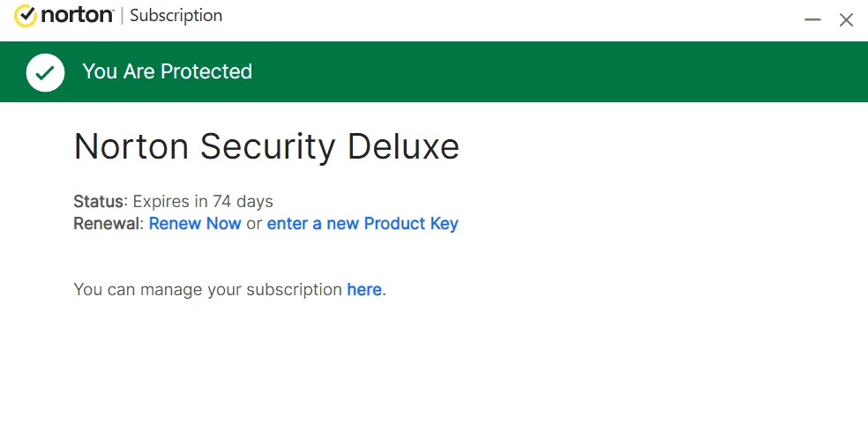
Task: Select the Subscription title label
Action: [176, 16]
